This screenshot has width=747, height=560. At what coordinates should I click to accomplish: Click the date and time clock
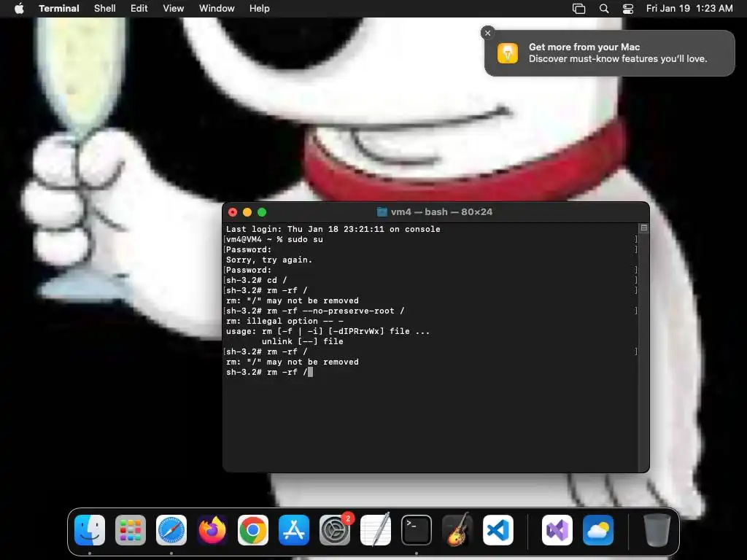pyautogui.click(x=689, y=9)
